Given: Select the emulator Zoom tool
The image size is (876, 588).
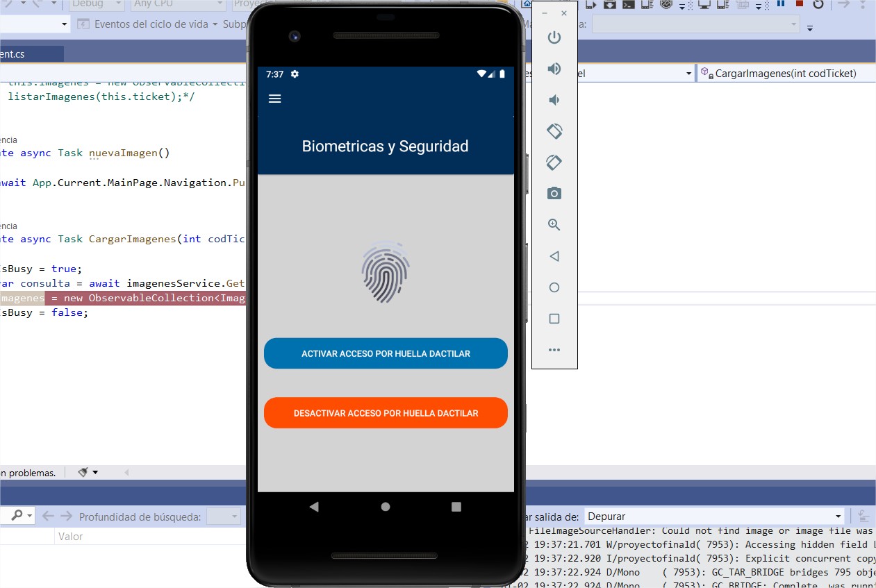Looking at the screenshot, I should point(554,224).
